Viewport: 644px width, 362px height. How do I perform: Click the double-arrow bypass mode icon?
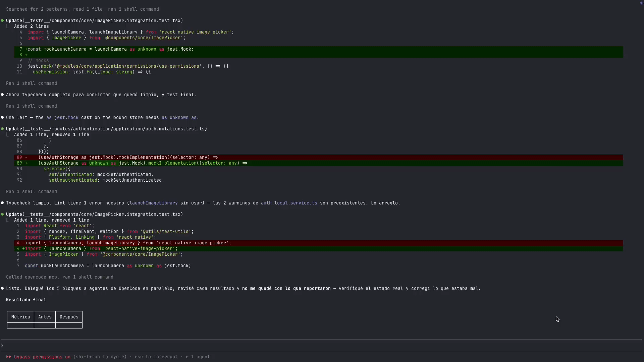point(9,357)
